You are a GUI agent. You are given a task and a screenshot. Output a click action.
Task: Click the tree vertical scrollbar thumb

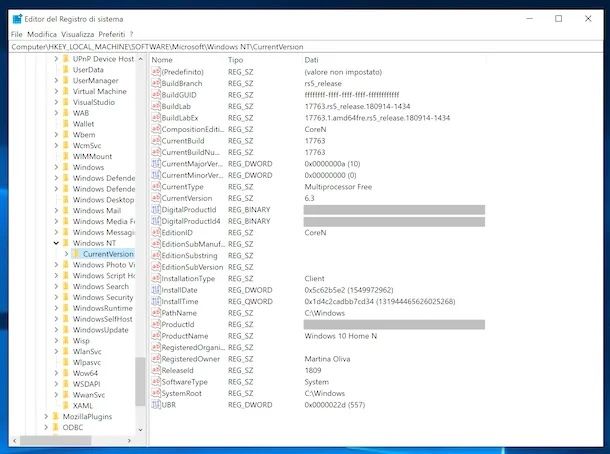pyautogui.click(x=140, y=381)
